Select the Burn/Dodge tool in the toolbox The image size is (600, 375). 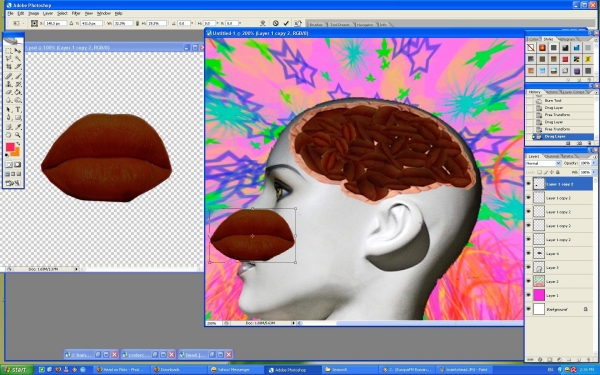click(x=18, y=100)
